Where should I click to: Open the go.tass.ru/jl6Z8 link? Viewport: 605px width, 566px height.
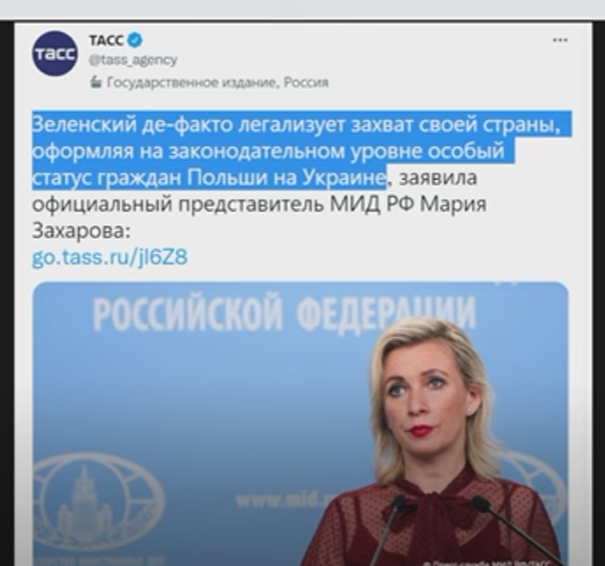click(x=110, y=257)
